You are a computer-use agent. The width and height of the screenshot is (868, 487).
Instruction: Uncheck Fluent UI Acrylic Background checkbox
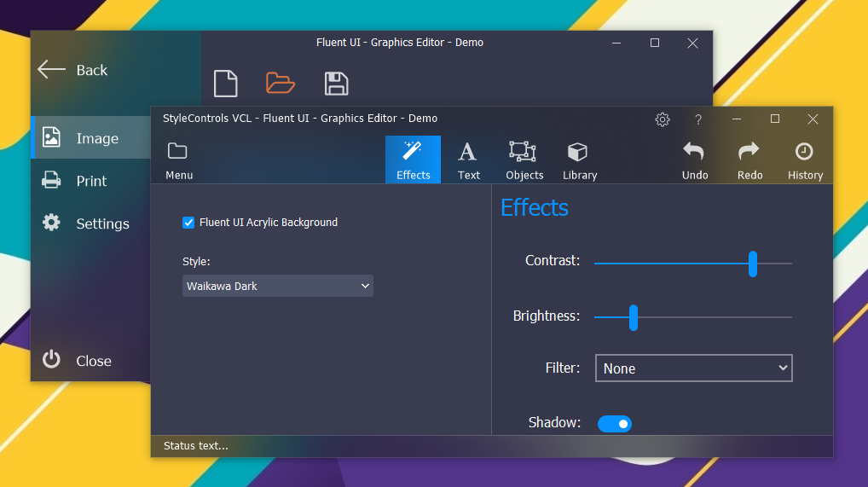point(188,222)
